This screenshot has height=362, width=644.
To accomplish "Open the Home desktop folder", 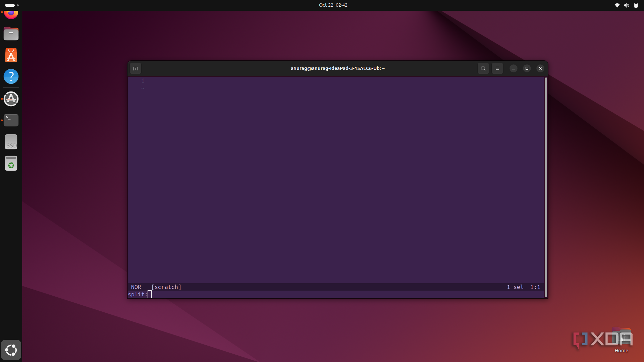I will tap(621, 340).
